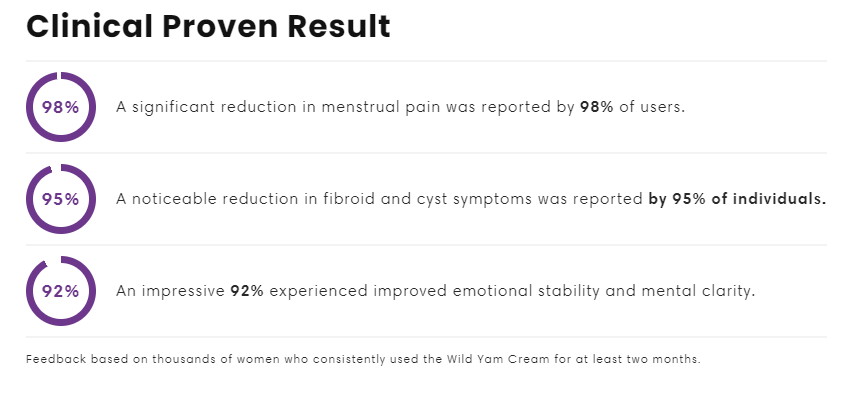The image size is (856, 398).
Task: Click the bold 98% in the first statement
Action: 597,107
